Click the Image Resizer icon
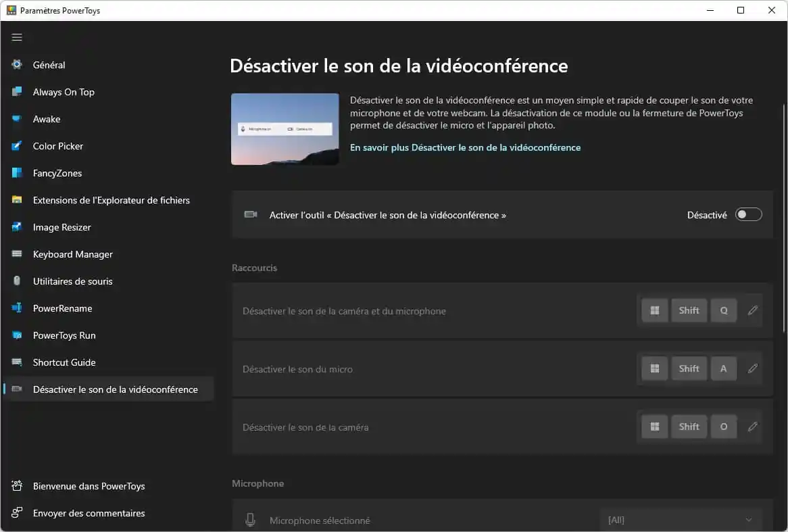The height and width of the screenshot is (532, 788). click(x=17, y=226)
